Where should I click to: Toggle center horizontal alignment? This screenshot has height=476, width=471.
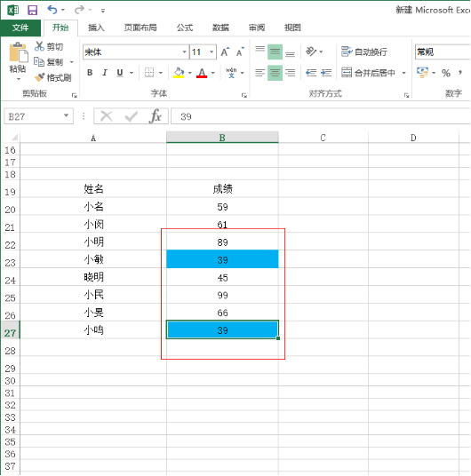coord(275,73)
